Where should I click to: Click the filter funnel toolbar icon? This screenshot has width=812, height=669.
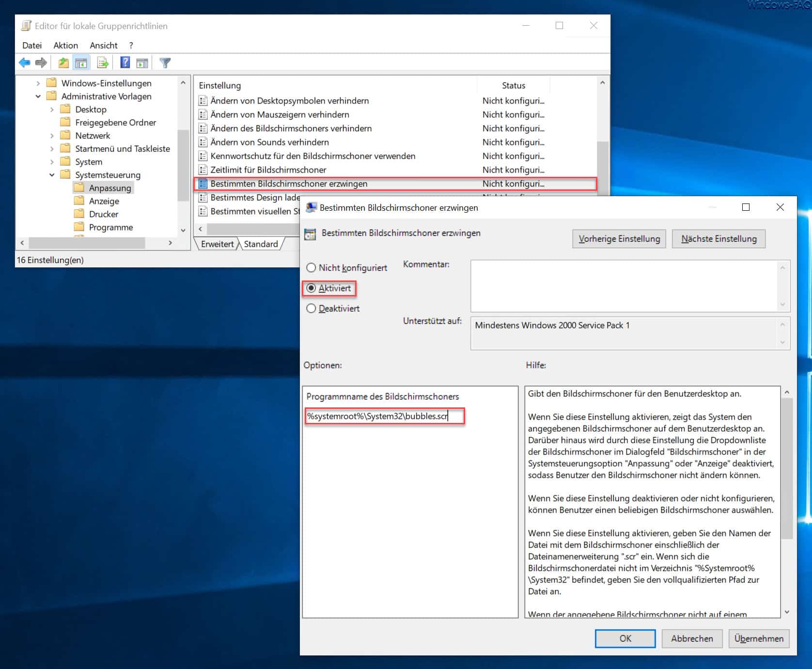[x=165, y=62]
